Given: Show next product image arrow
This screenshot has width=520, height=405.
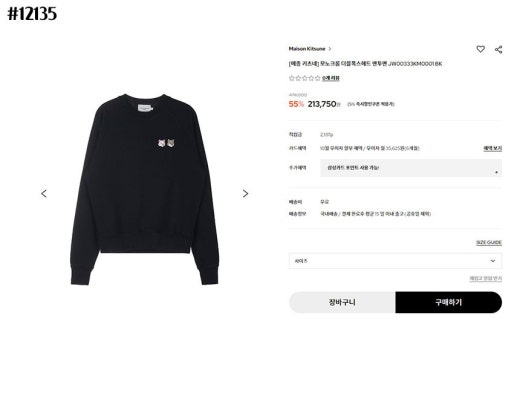Looking at the screenshot, I should (x=245, y=193).
